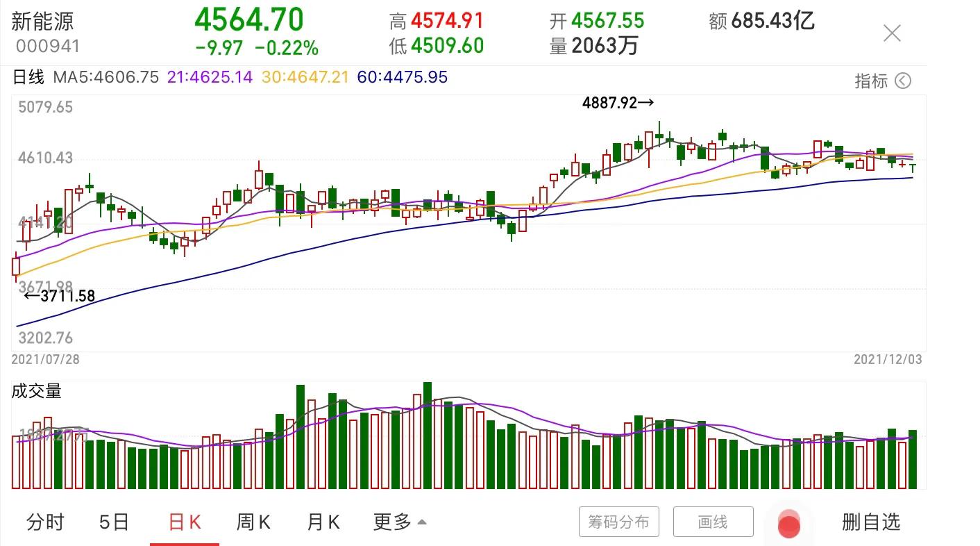
Task: Remove stock via 删自选 button
Action: pyautogui.click(x=871, y=522)
